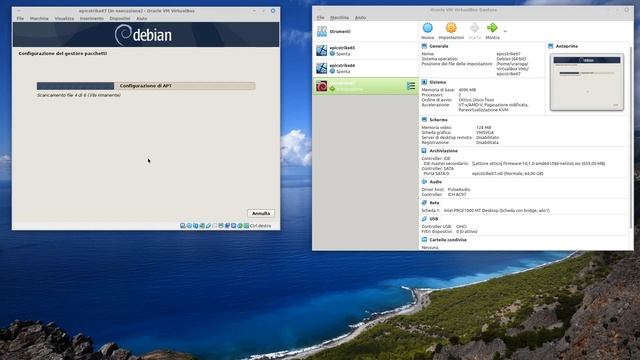Viewport: 640px width, 360px height.
Task: Open Macchina menu in VirtualBox Gestore window
Action: [x=339, y=18]
